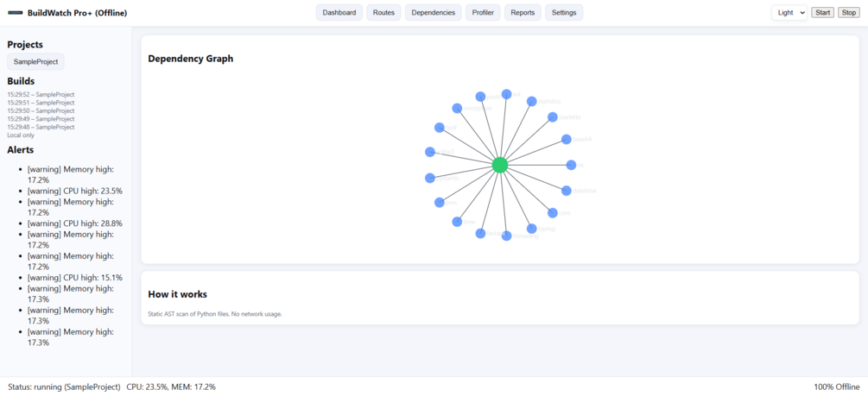Select the starlette node in graph
Image resolution: width=868 pixels, height=396 pixels.
[553, 117]
